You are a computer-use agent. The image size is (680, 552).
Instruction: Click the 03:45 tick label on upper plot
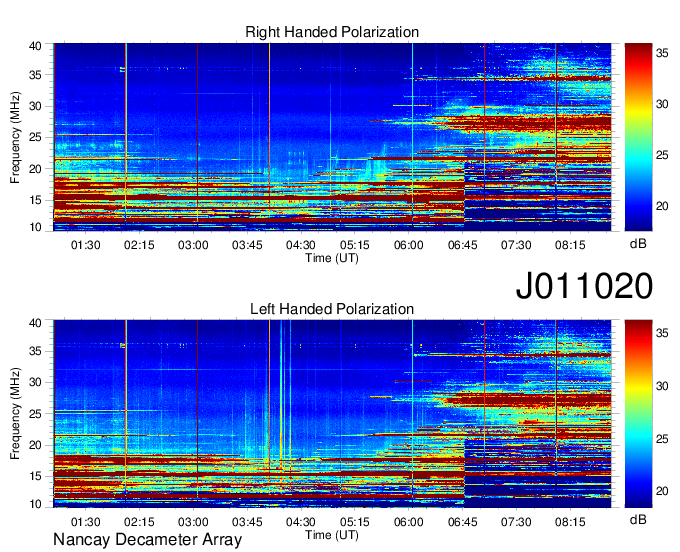tap(247, 245)
